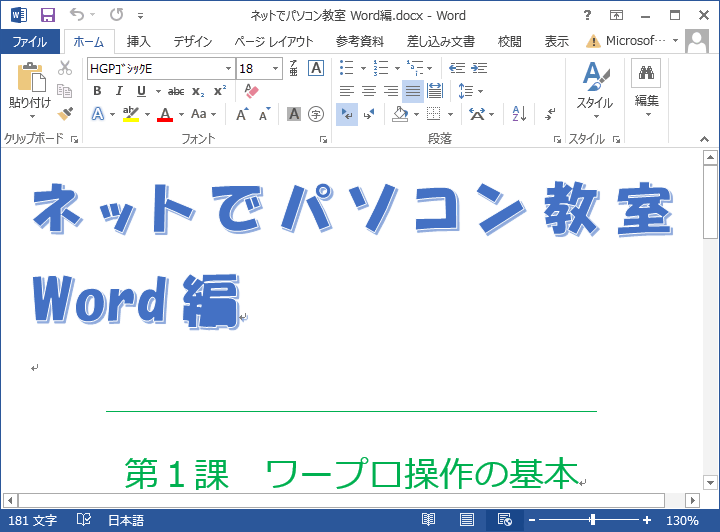The height and width of the screenshot is (532, 720).
Task: Switch to the 校閲 tab
Action: [x=510, y=42]
